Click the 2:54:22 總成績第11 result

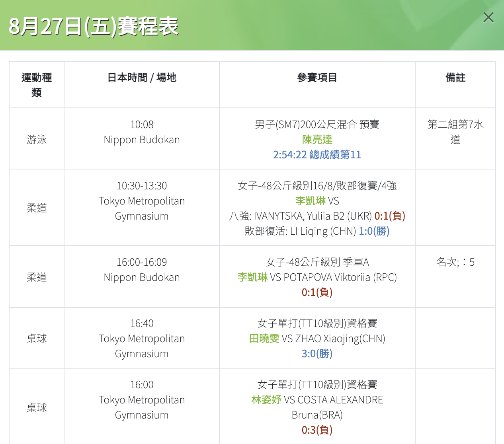click(x=317, y=155)
